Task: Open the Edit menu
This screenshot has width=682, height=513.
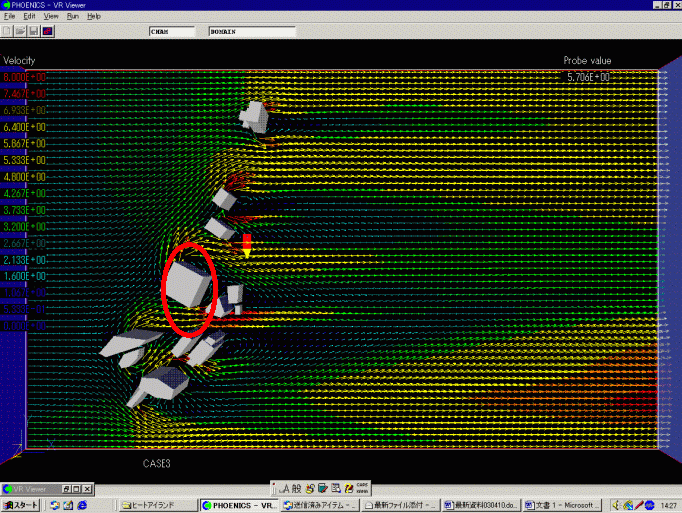Action: pyautogui.click(x=29, y=17)
